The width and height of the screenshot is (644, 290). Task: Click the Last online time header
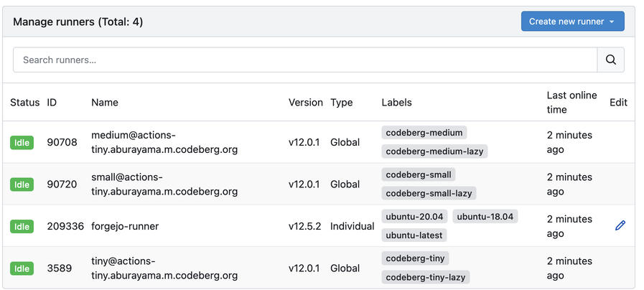pos(571,103)
